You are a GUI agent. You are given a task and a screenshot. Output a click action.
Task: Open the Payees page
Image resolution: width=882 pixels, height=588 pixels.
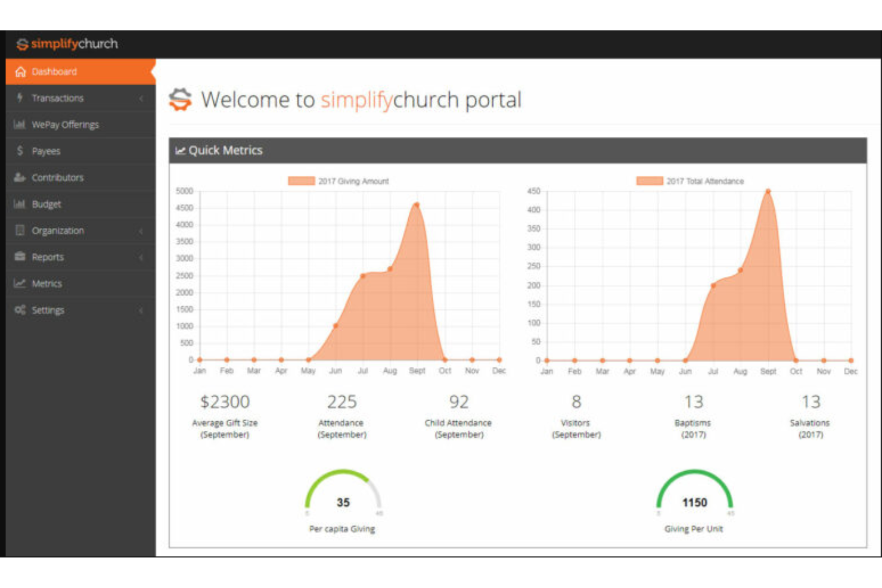pos(80,151)
